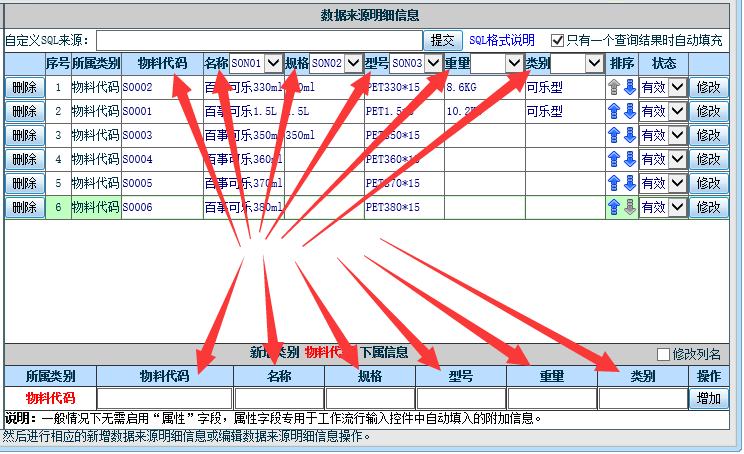Screen dimensions: 744x454
Task: Click the up arrow for row 3 (S0003)
Action: coord(614,135)
